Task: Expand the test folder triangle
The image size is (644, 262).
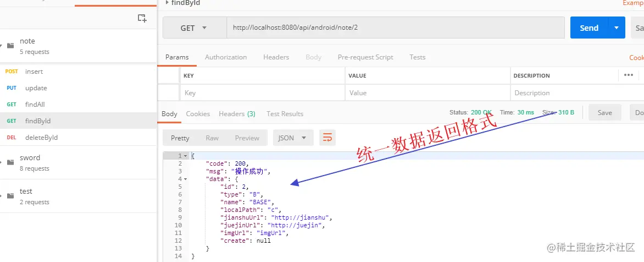Action: [x=1, y=196]
